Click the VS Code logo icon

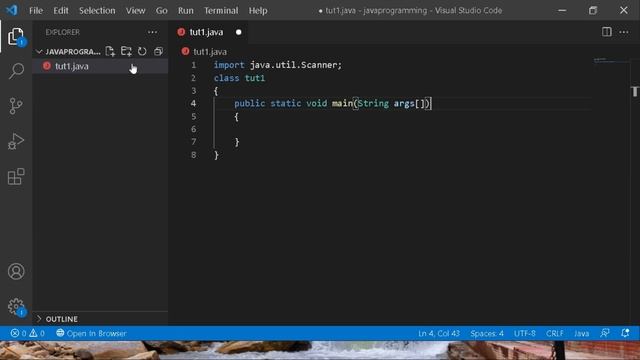(12, 10)
